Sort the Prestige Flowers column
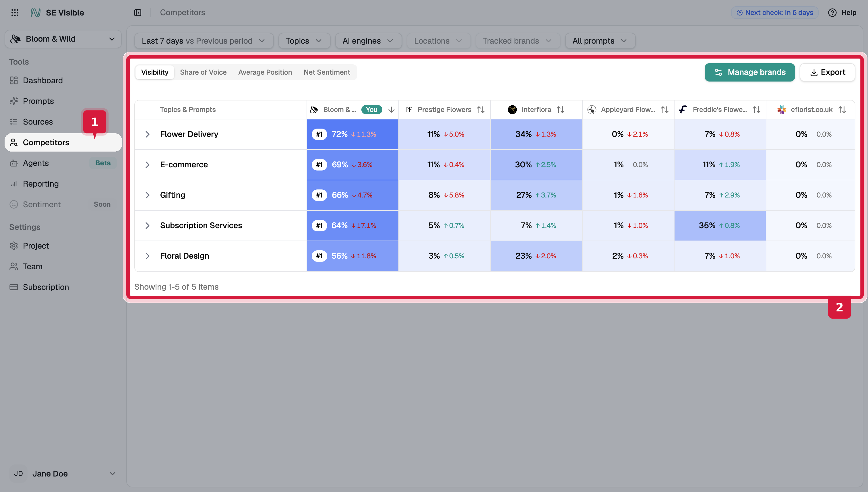 (x=481, y=109)
